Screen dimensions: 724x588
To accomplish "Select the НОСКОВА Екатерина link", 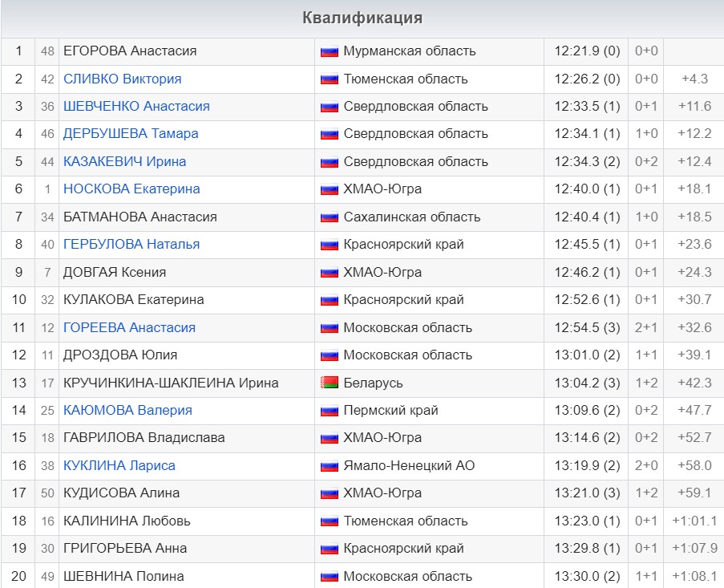I will [x=131, y=189].
